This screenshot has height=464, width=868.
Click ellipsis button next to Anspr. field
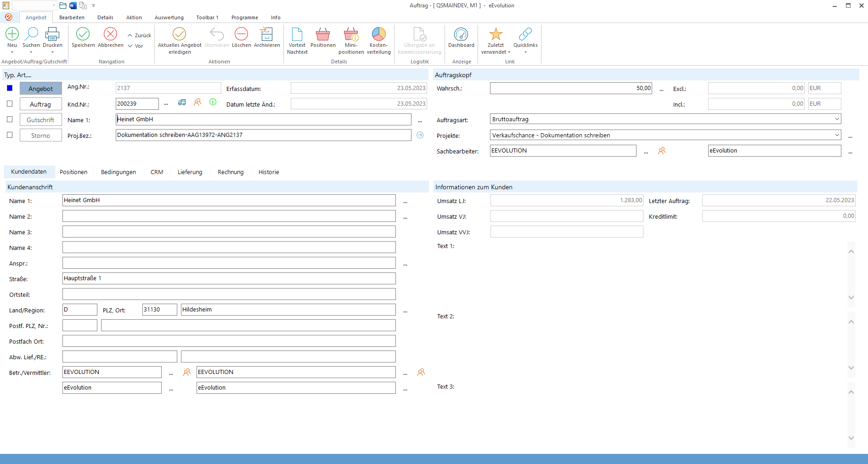click(405, 265)
